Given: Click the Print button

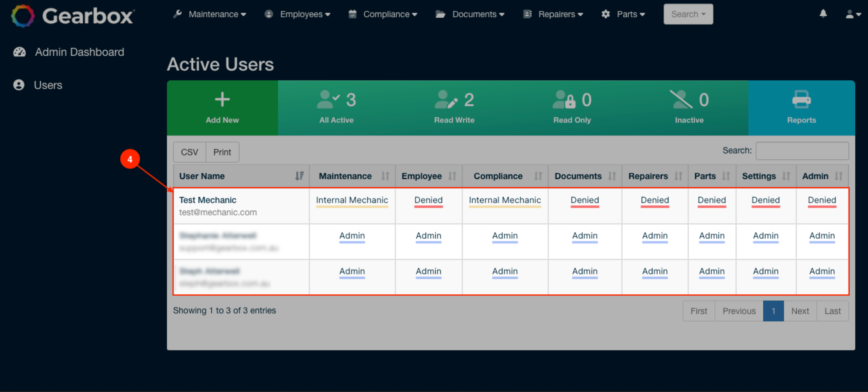Looking at the screenshot, I should (222, 152).
